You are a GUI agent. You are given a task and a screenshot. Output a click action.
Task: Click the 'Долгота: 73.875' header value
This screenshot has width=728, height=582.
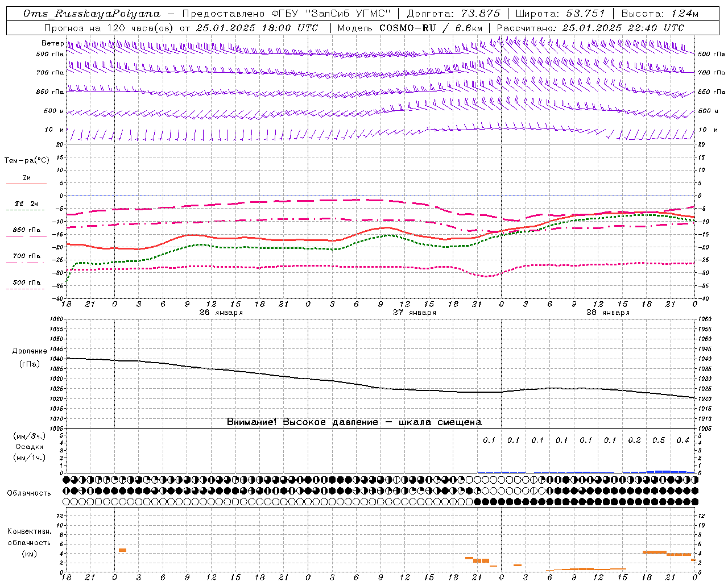453,14
